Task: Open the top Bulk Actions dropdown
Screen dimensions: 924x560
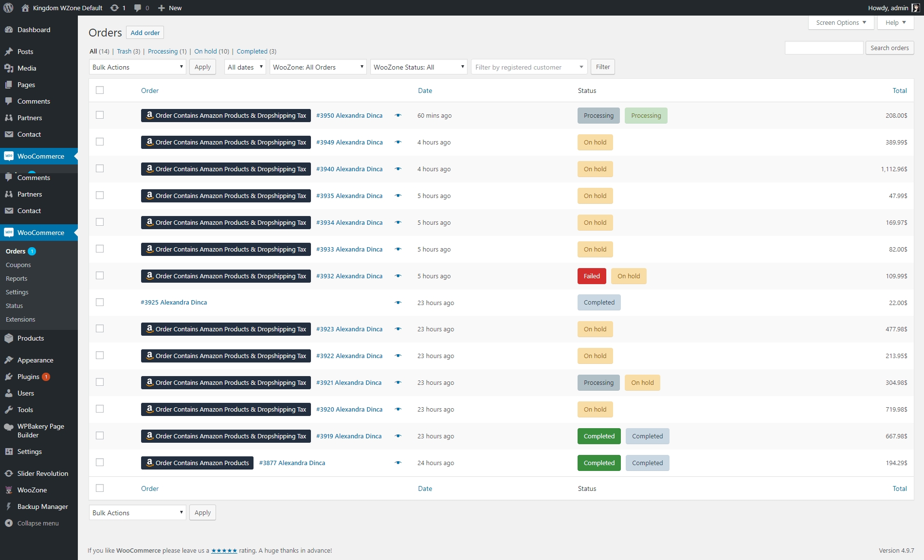Action: pyautogui.click(x=138, y=67)
